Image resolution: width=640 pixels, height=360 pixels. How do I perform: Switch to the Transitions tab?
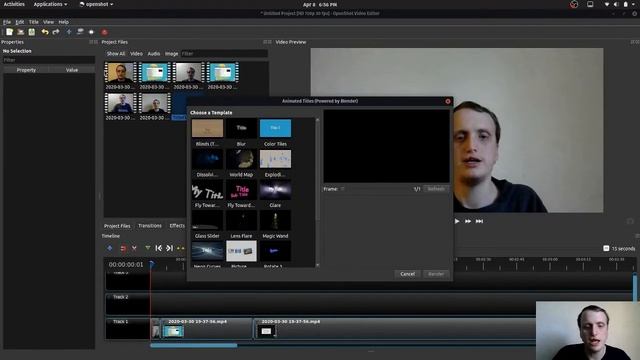150,226
